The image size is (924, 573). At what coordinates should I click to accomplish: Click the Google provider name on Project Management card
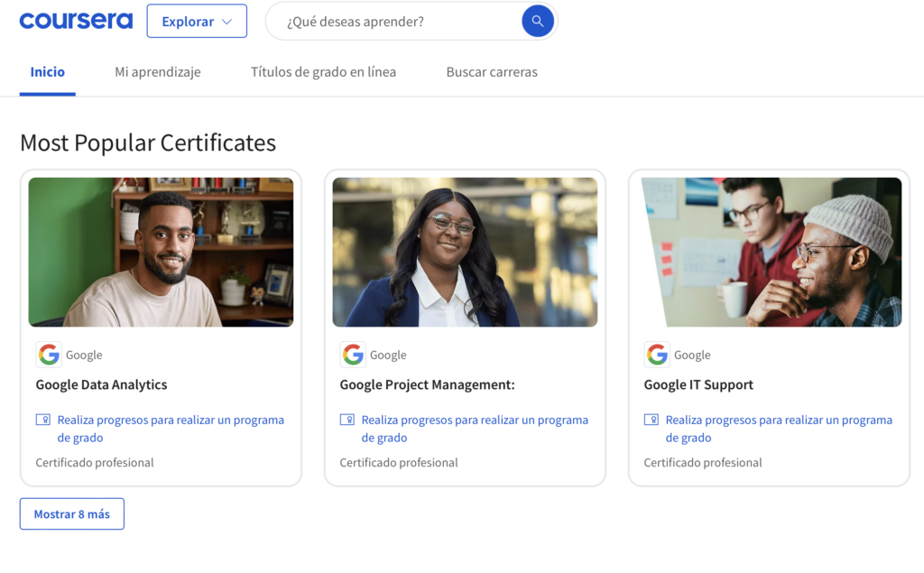click(x=388, y=355)
